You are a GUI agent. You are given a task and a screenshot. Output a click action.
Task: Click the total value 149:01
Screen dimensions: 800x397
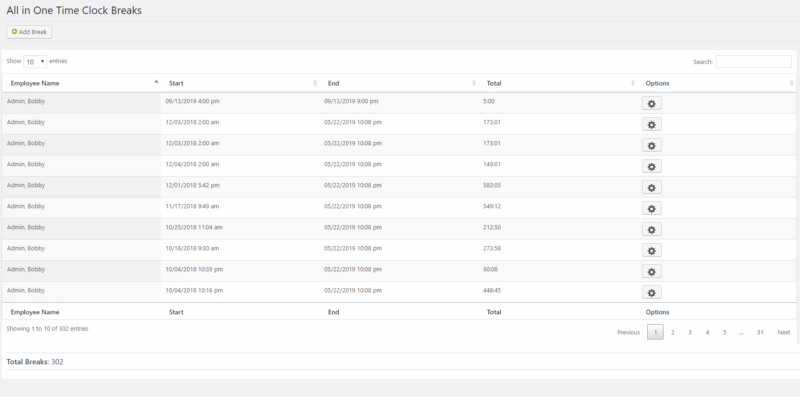click(491, 164)
